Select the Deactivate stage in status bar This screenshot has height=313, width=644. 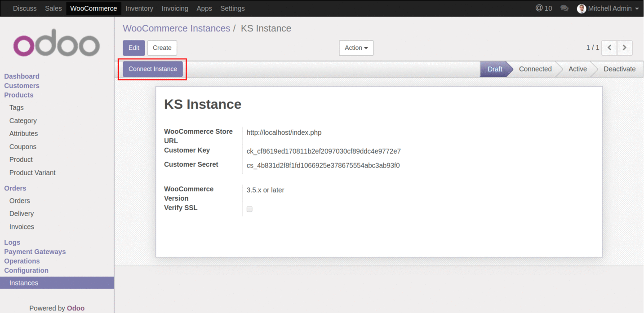(x=619, y=69)
